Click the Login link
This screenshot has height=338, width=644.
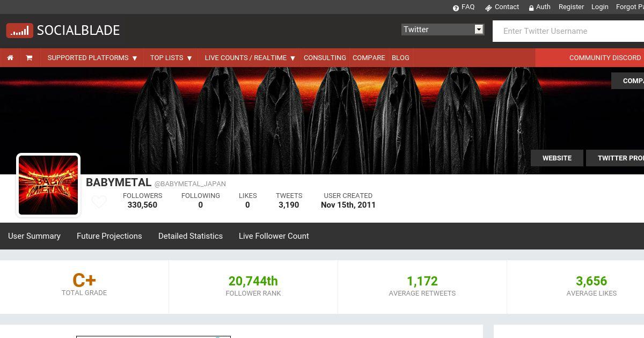point(599,7)
